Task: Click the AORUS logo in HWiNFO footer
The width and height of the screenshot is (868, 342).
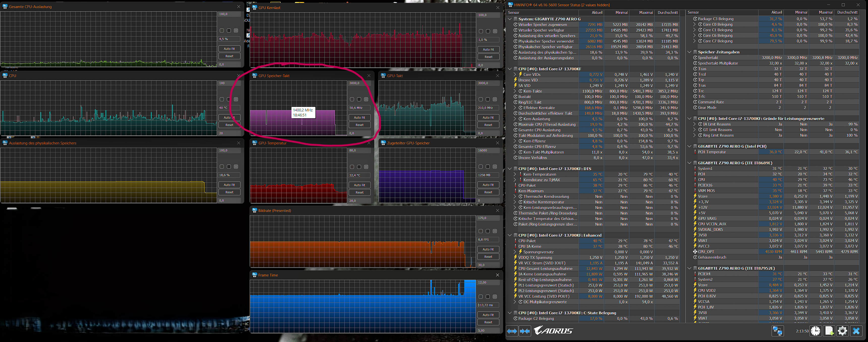Action: pos(553,331)
